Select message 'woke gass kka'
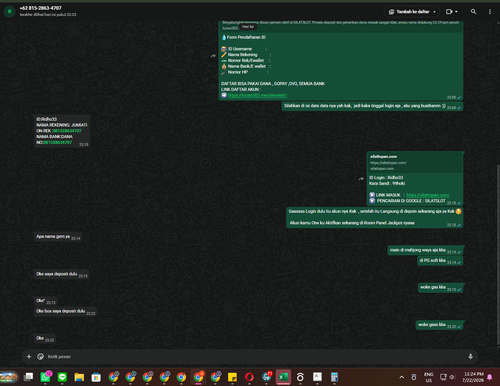The width and height of the screenshot is (500, 386). coord(439,325)
